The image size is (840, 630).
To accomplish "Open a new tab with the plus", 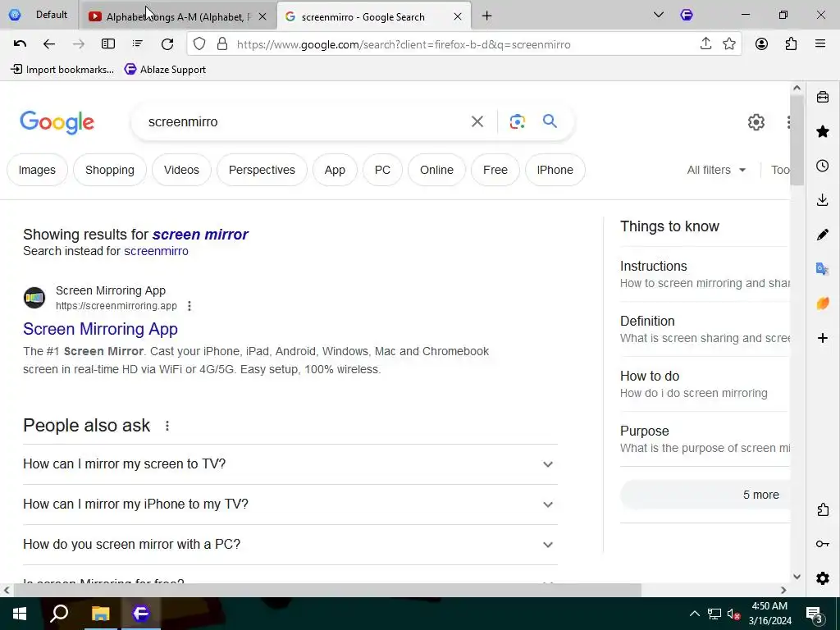I will click(486, 16).
